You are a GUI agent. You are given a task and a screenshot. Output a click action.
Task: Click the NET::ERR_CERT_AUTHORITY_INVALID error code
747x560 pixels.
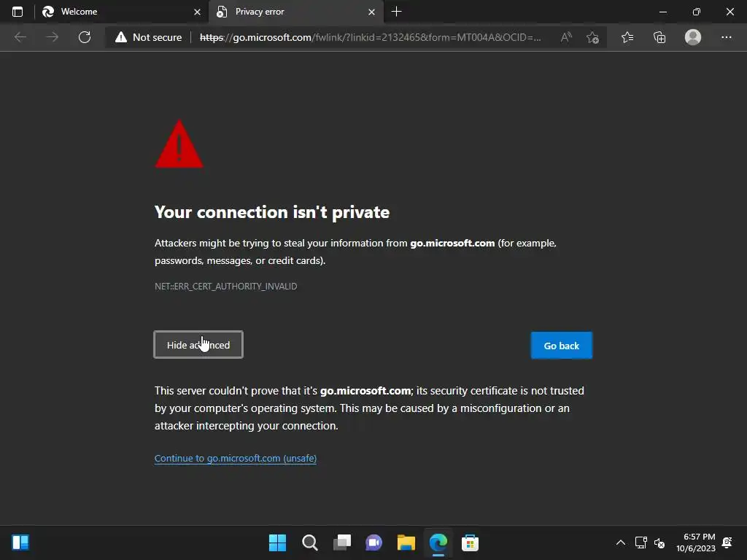click(226, 286)
